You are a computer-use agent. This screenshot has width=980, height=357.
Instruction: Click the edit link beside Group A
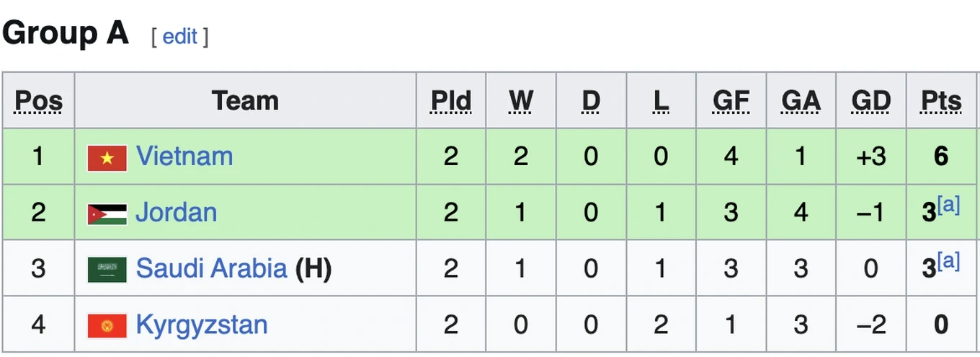pyautogui.click(x=179, y=36)
